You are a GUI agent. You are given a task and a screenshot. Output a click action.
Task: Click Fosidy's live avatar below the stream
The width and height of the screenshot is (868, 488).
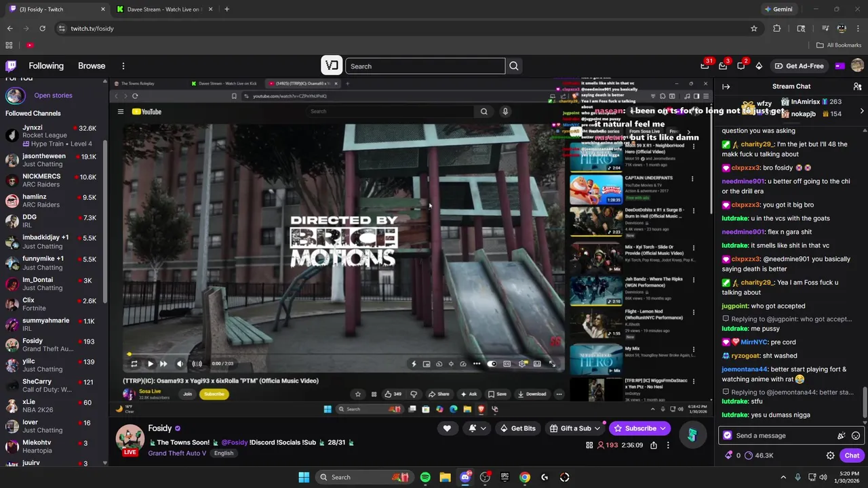pos(130,440)
